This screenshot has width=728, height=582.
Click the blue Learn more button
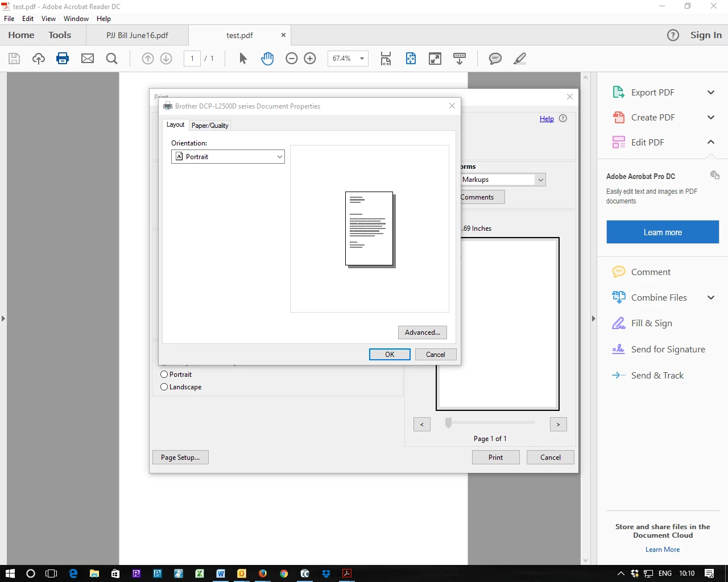click(x=663, y=232)
